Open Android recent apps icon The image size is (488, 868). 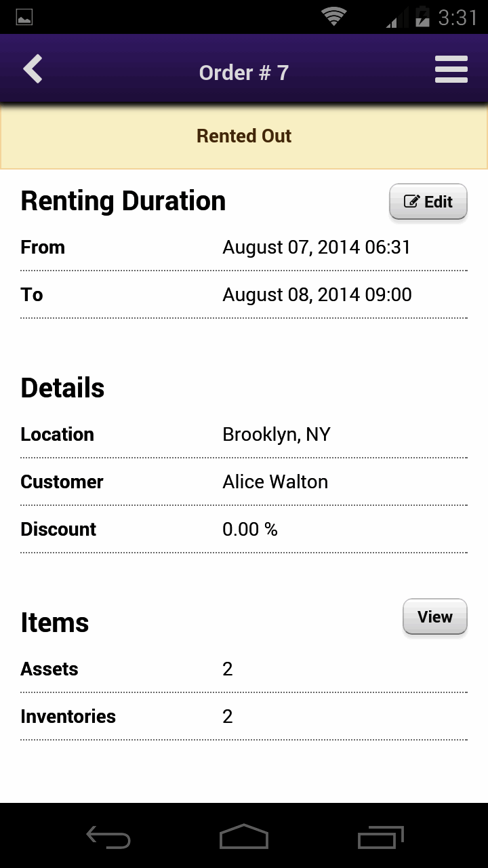pos(380,837)
